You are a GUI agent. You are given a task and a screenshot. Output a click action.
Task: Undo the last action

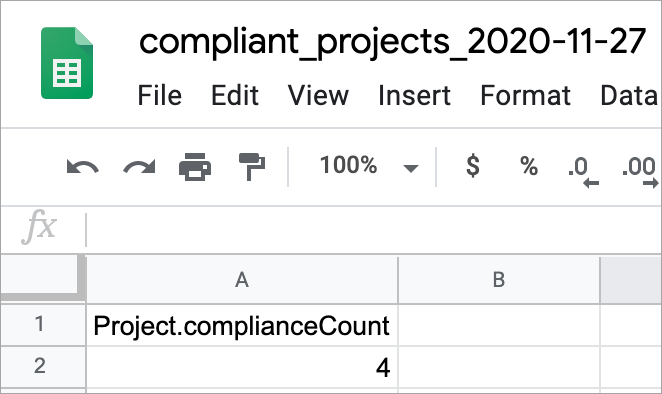click(83, 166)
